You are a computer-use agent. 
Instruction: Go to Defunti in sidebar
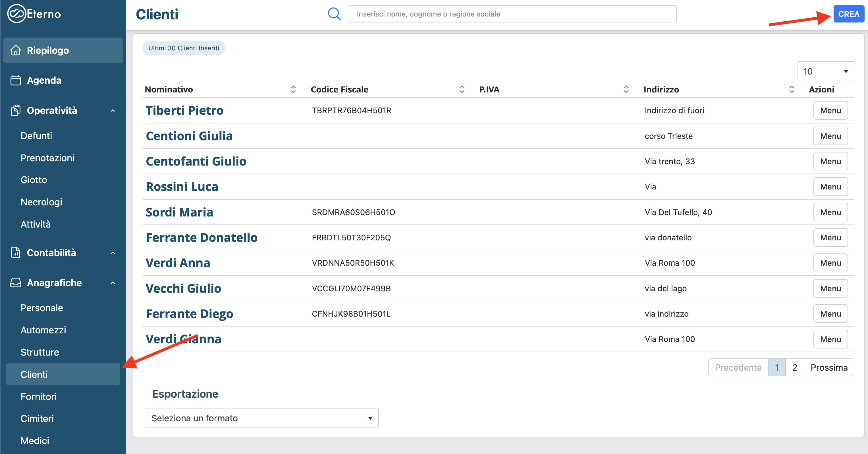pos(36,136)
